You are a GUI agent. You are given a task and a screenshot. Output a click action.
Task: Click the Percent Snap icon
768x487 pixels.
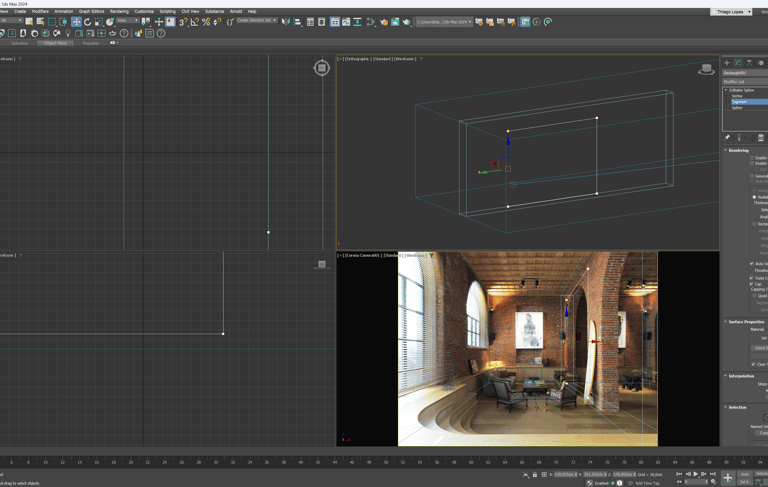tap(206, 21)
